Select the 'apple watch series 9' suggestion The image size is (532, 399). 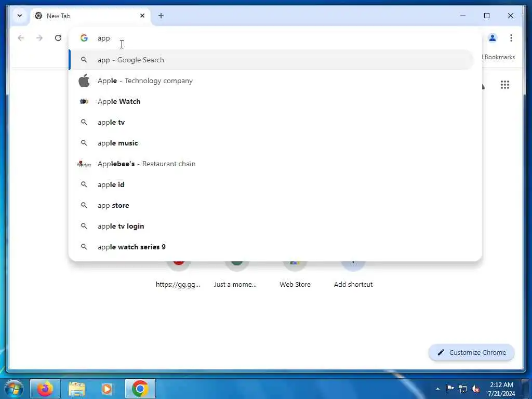pos(271,247)
